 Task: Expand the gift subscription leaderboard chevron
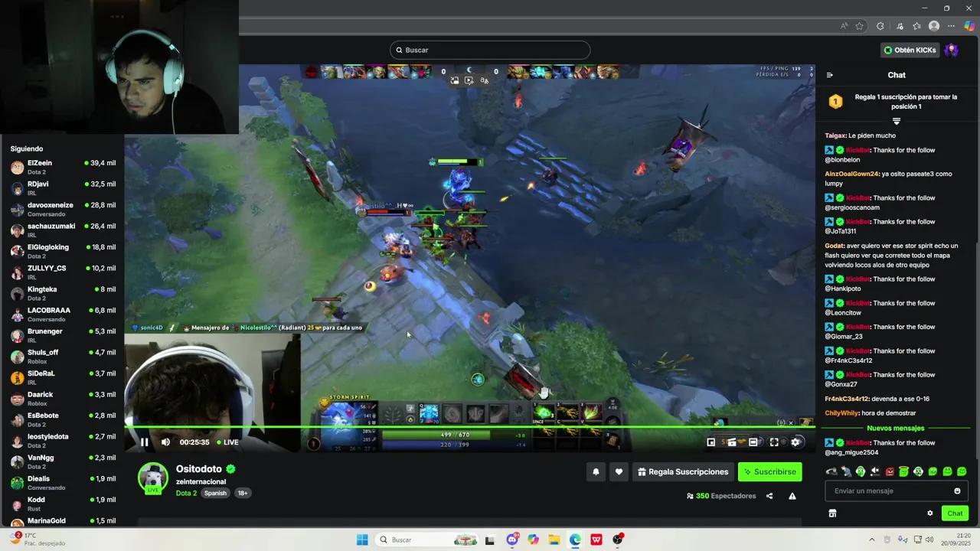897,121
